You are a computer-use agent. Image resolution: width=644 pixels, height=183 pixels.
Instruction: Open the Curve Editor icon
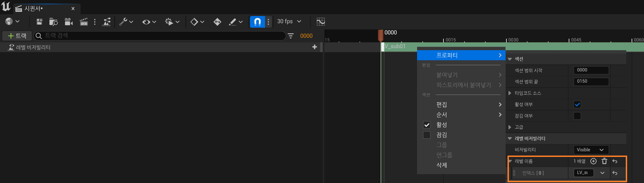pos(320,22)
